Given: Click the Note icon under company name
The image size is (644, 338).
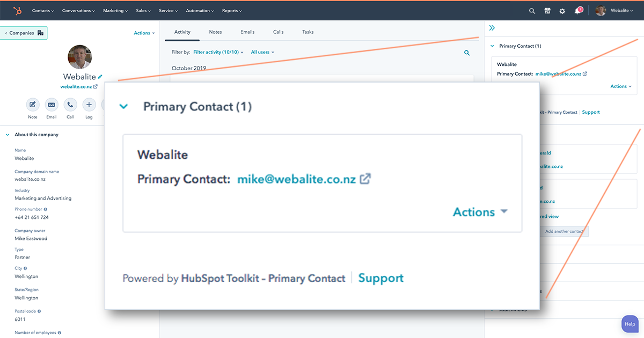Looking at the screenshot, I should (33, 105).
